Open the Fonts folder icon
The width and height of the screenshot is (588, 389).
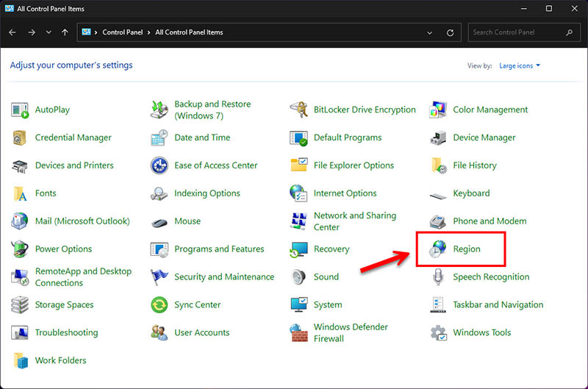coord(20,193)
